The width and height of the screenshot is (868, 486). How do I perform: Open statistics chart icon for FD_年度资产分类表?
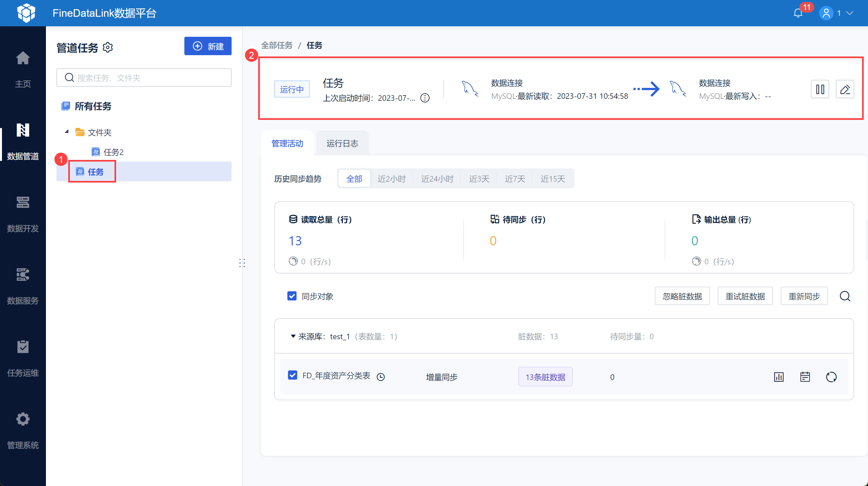(778, 377)
